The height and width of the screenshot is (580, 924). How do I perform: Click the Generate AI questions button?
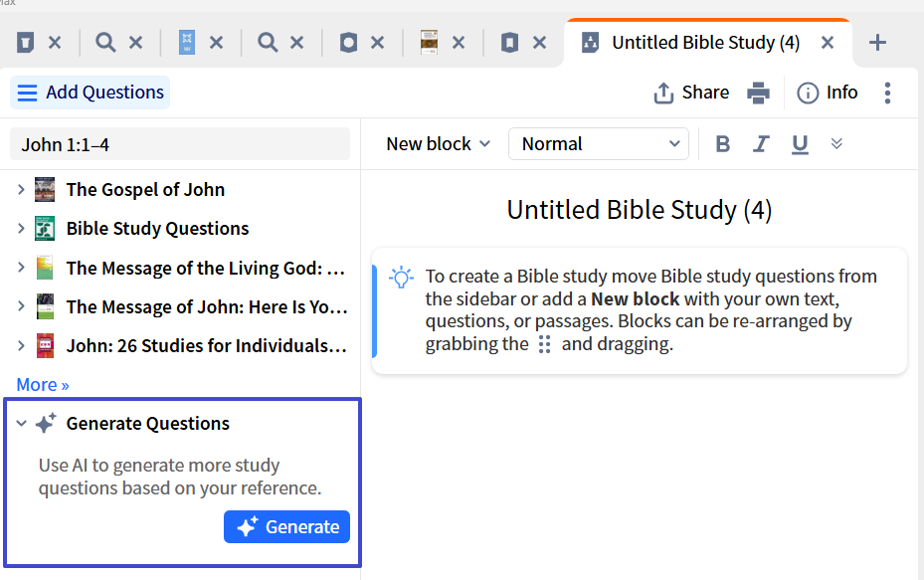pos(287,527)
